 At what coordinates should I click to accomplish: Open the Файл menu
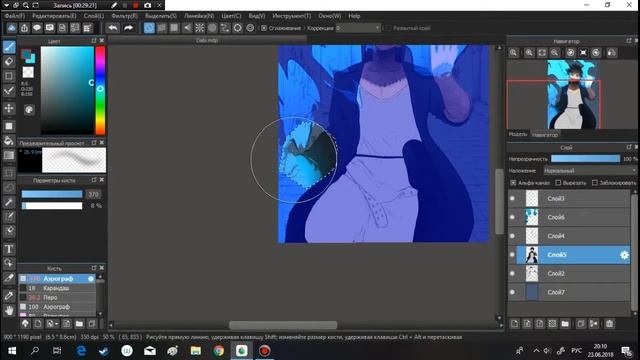(15, 16)
